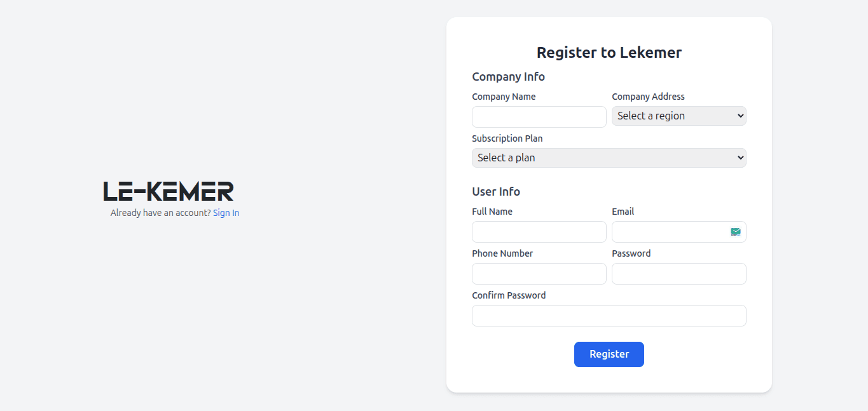Screen dimensions: 868x411
Task: Click the "Subscription Plan" label text
Action: click(507, 138)
